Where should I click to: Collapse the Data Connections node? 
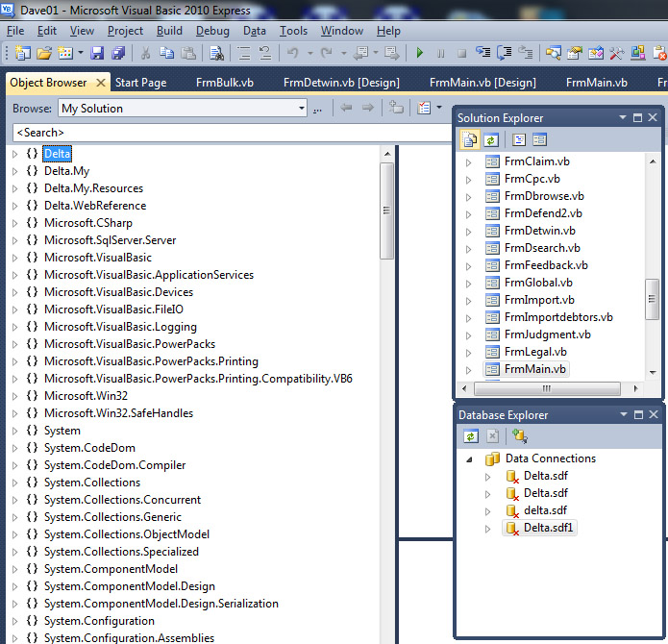(469, 459)
